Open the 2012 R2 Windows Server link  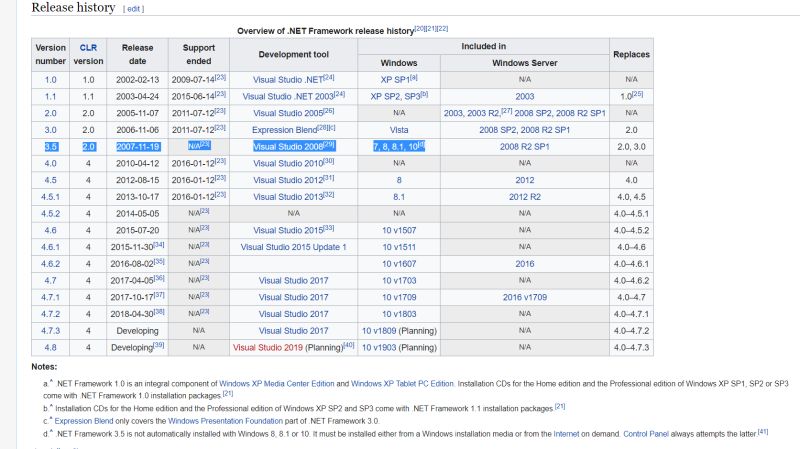pos(524,197)
